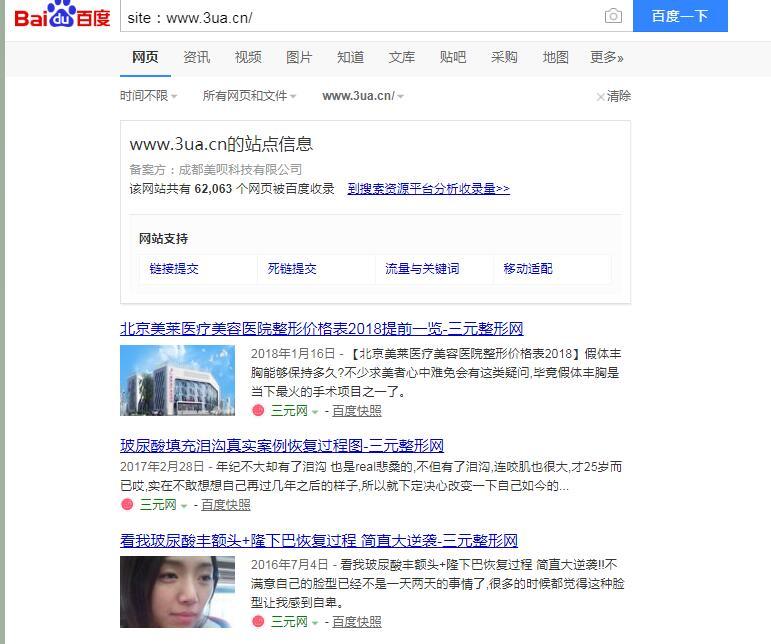Select the 网页 tab
The image size is (771, 644).
click(145, 58)
